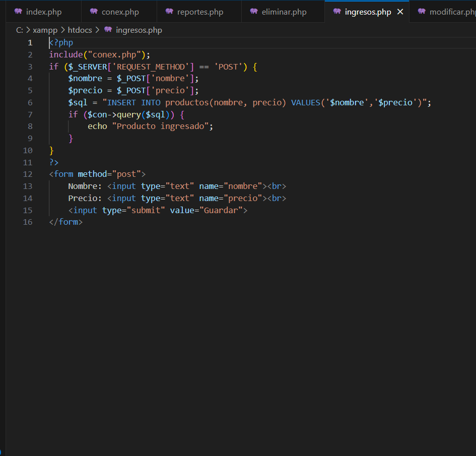Expand the htdocs breadcrumb folder

tap(80, 30)
